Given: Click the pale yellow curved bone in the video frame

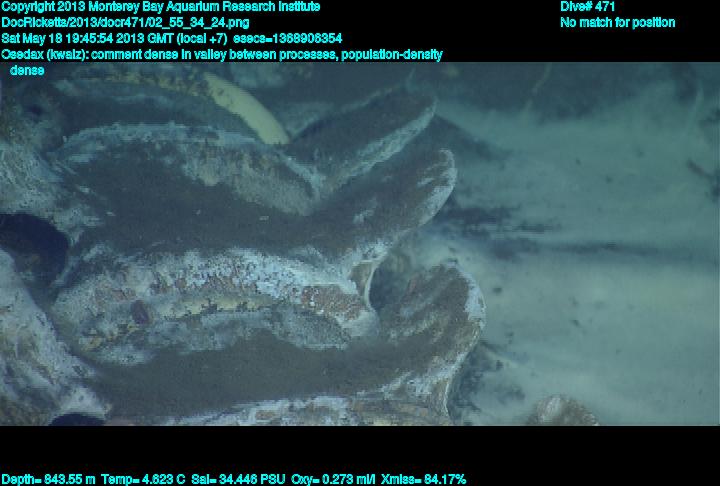Looking at the screenshot, I should coord(248,108).
